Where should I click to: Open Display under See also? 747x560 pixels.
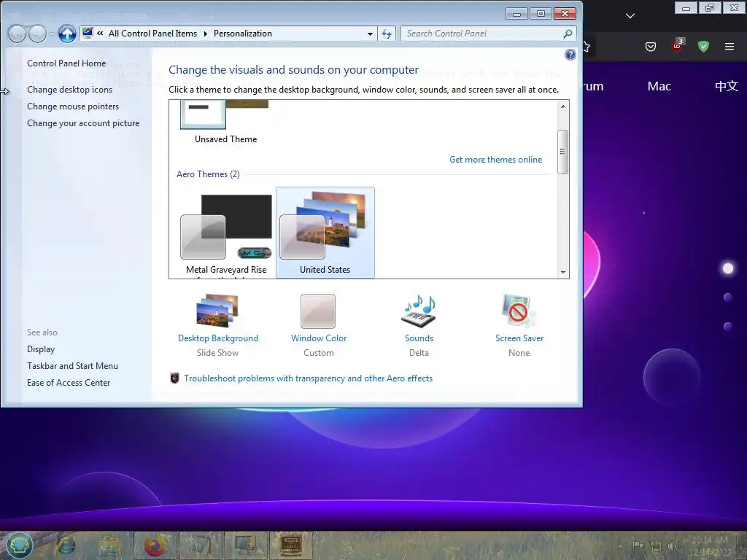[x=41, y=349]
